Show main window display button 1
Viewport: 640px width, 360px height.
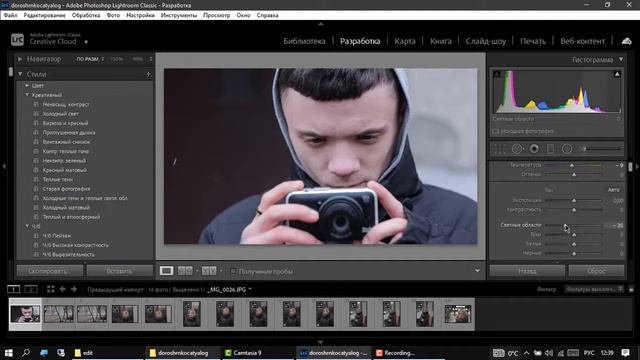click(x=13, y=289)
